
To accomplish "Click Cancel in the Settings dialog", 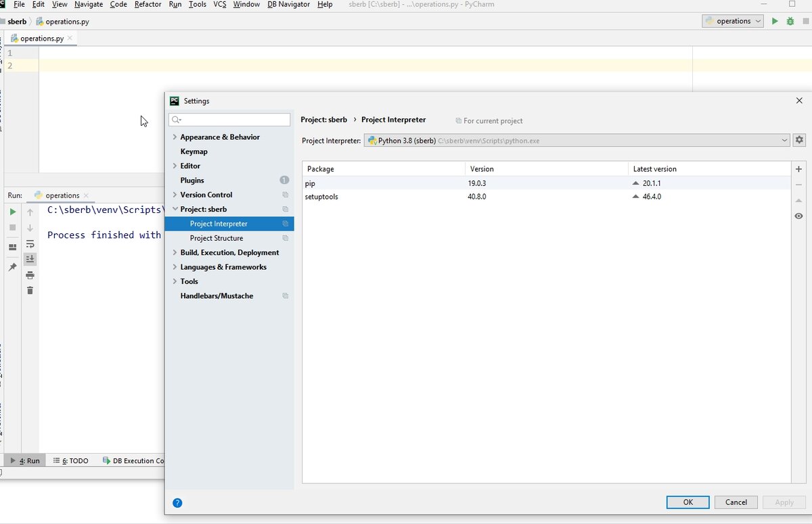I will click(736, 502).
